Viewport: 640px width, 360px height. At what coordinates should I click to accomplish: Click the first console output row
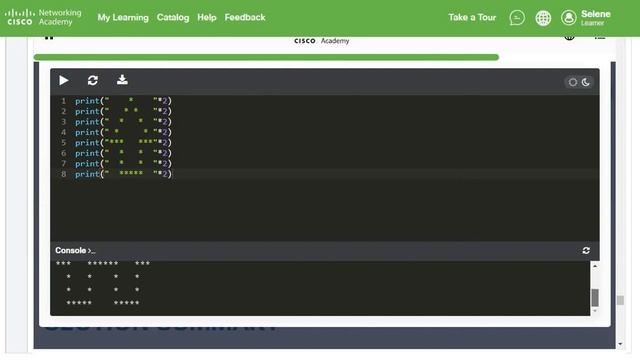[x=103, y=264]
